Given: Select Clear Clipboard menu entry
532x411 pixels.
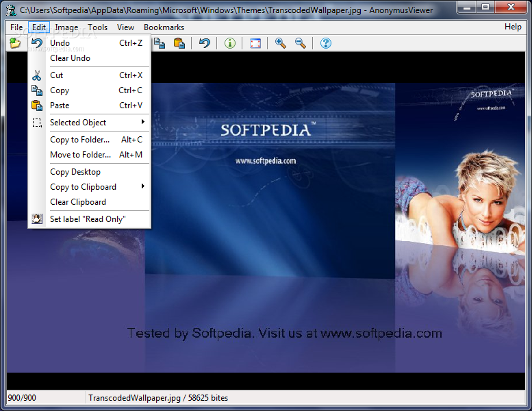Looking at the screenshot, I should (x=90, y=202).
